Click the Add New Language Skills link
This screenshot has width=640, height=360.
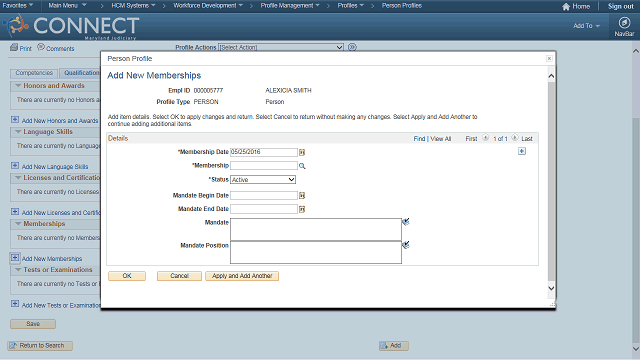pos(55,167)
